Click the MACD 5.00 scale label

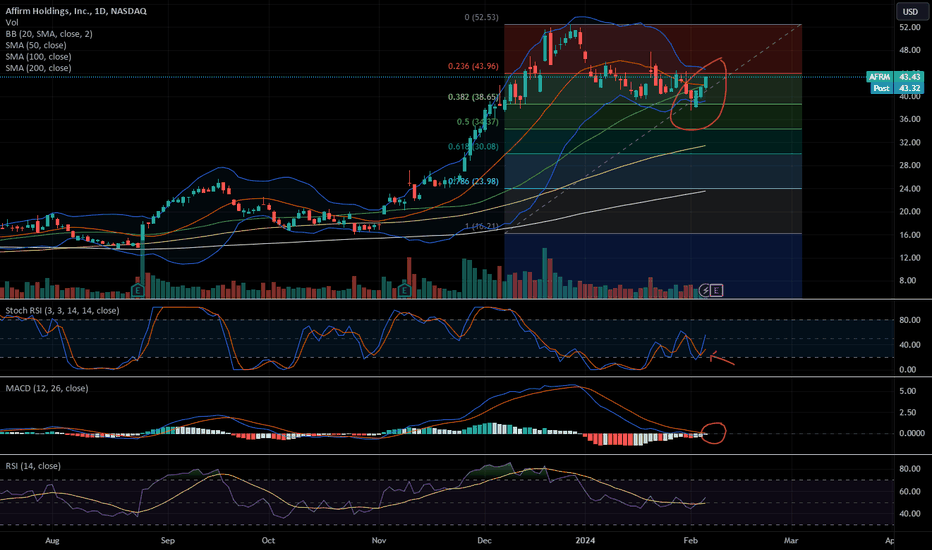tap(910, 391)
